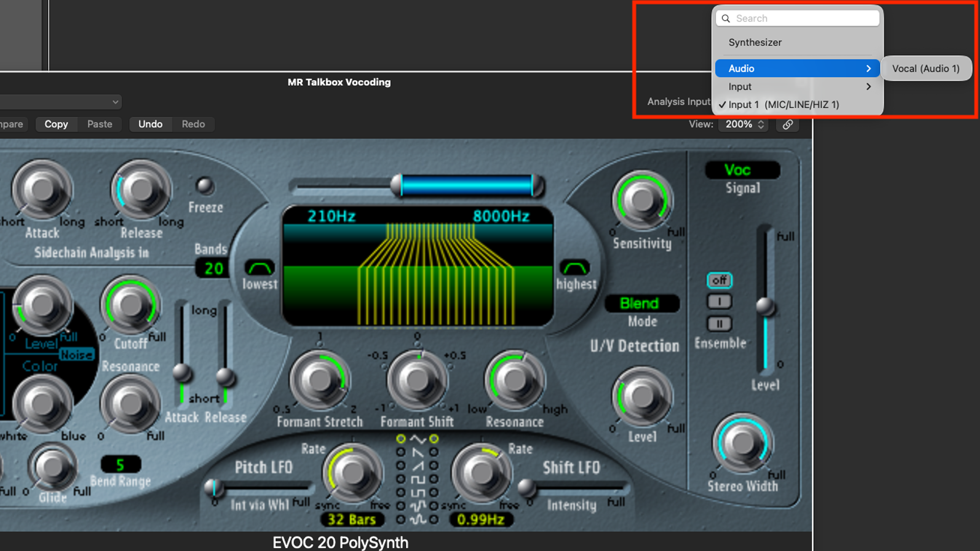Screen dimensions: 980x551
Task: Click the Search field in the menu
Action: [797, 18]
